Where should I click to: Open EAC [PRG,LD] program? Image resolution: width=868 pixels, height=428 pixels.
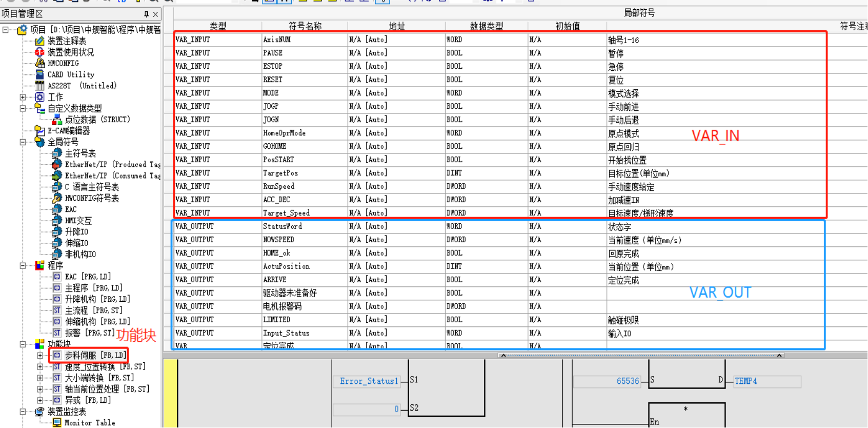[x=88, y=277]
